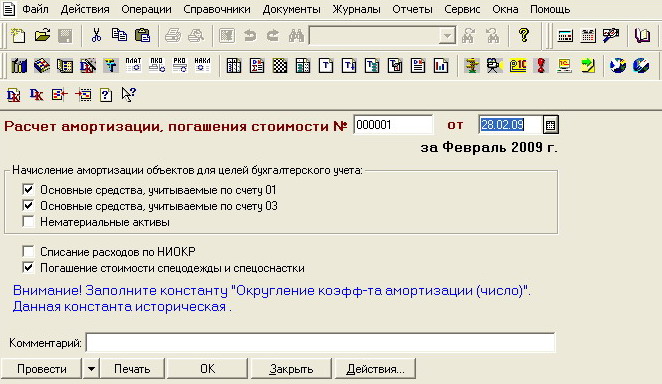
Task: Click the movie camera icon
Action: 494,66
